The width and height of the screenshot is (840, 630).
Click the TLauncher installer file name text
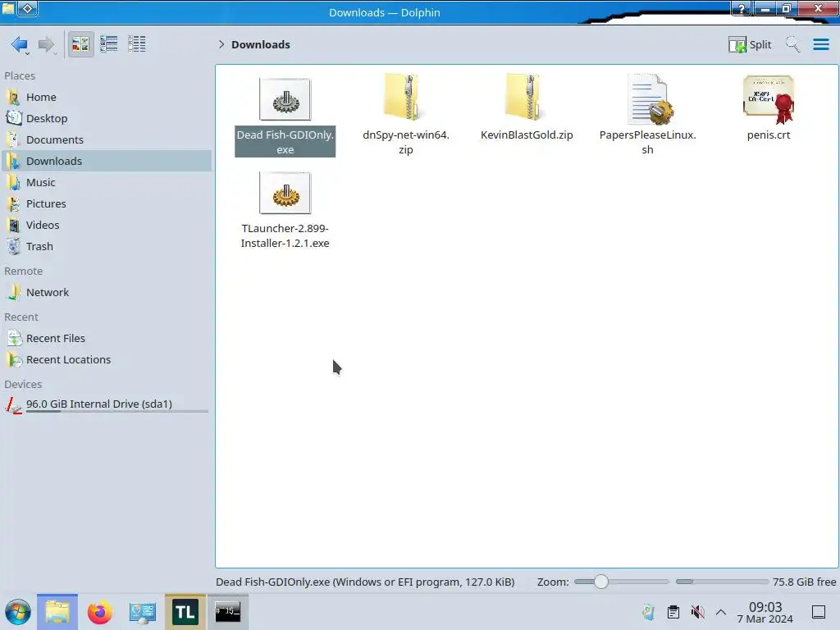[x=285, y=235]
